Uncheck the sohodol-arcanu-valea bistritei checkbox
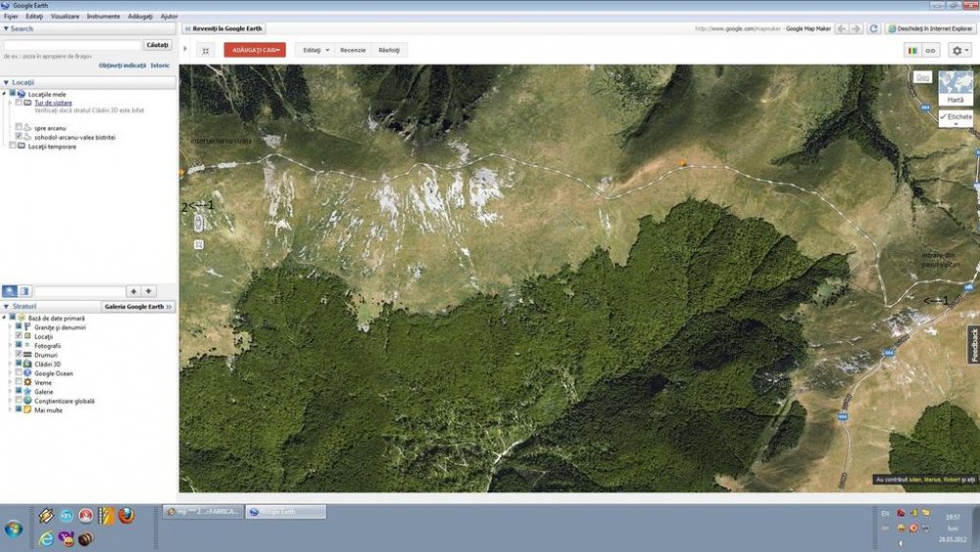The image size is (980, 552). [x=19, y=136]
